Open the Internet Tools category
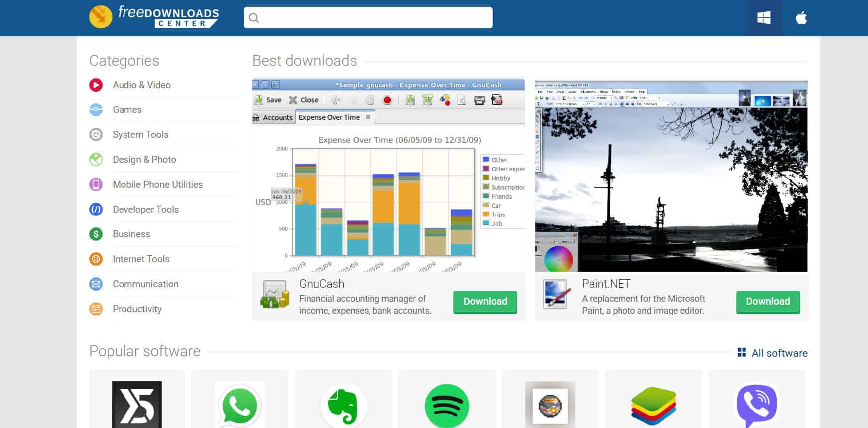 click(141, 259)
